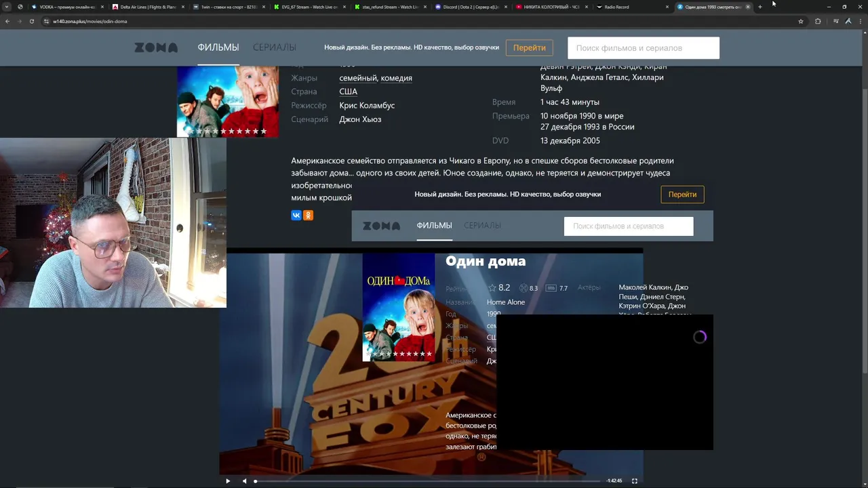Viewport: 868px width, 488px height.
Task: Select СЕРИАЛЫ in the overlay header
Action: coord(482,226)
